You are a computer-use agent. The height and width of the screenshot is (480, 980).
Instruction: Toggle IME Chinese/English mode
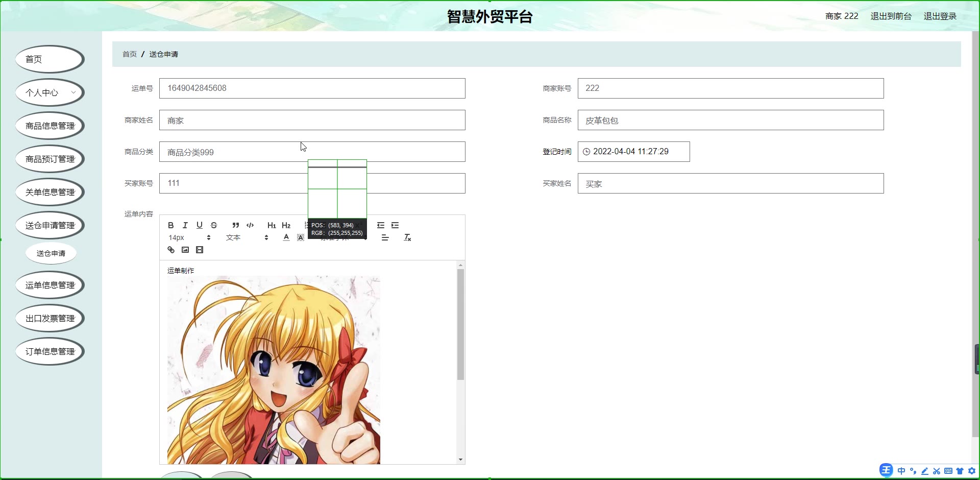(901, 471)
